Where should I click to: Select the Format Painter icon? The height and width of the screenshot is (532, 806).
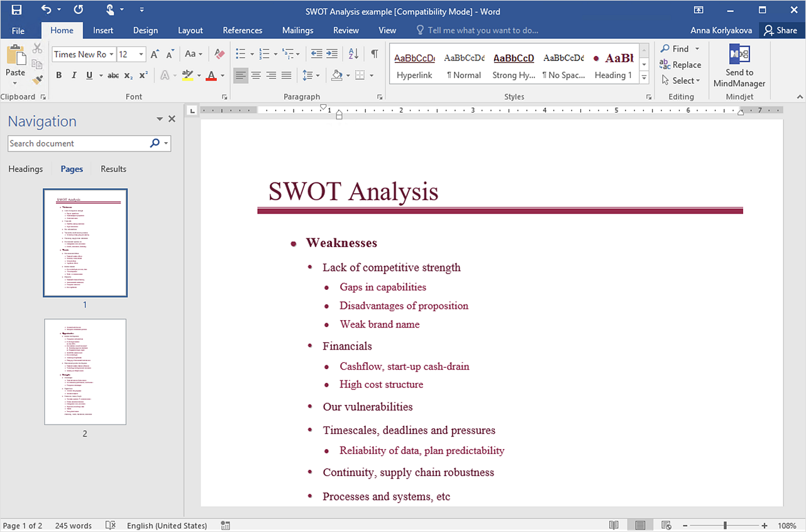(37, 79)
